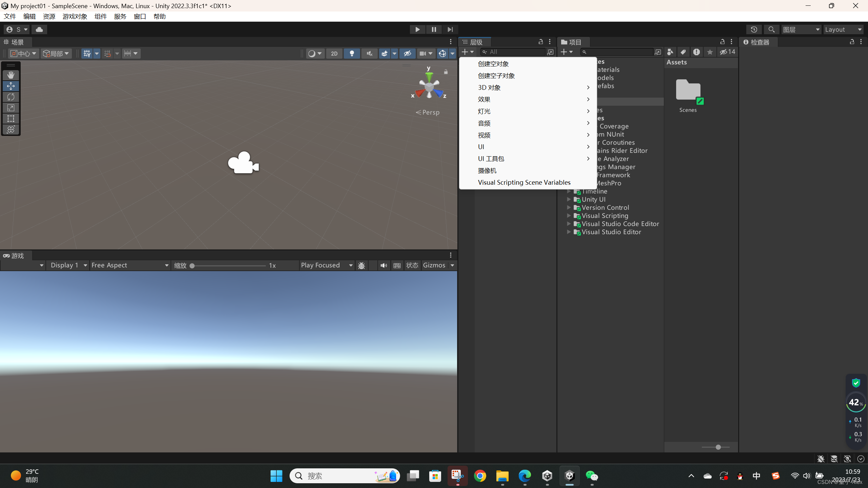Toggle 2D scene view mode
868x488 pixels.
(334, 54)
